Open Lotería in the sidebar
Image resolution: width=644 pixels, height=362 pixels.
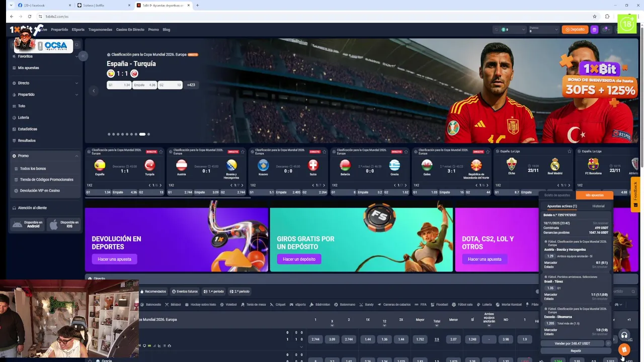pos(23,118)
